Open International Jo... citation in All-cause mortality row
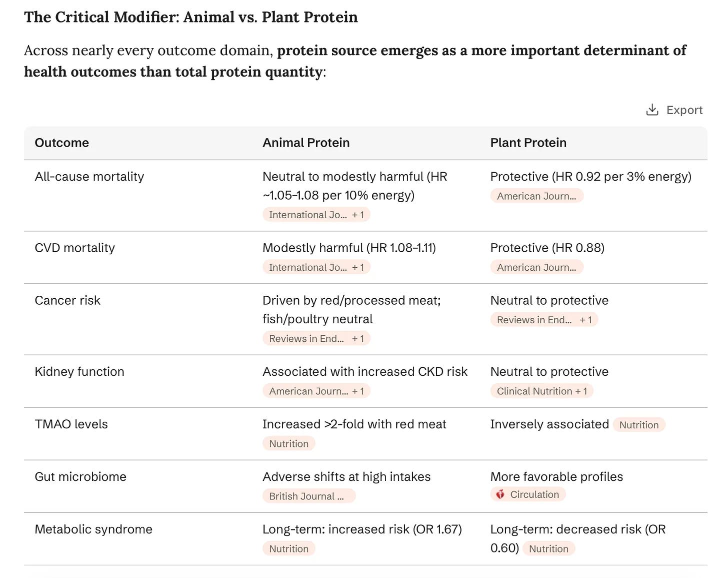 tap(308, 215)
